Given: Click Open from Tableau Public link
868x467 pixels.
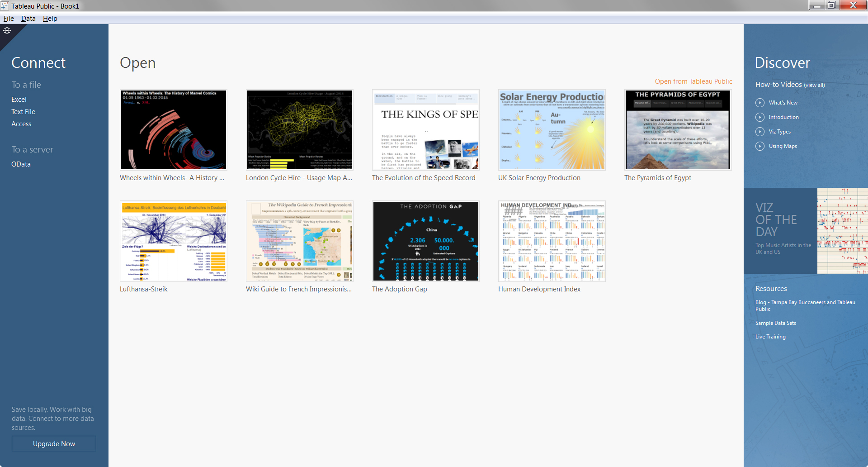Looking at the screenshot, I should click(x=693, y=81).
